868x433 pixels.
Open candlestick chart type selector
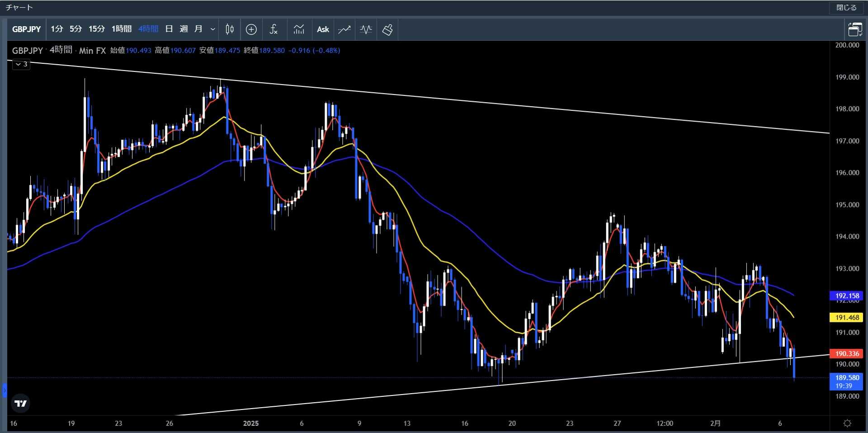(230, 29)
